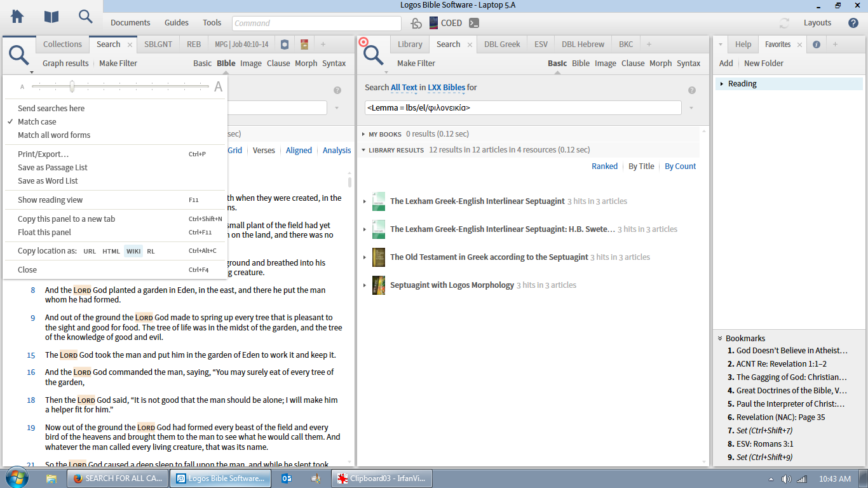Viewport: 868px width, 488px height.
Task: Click Lexham Interlinear Septuagint book cover
Action: coord(379,201)
